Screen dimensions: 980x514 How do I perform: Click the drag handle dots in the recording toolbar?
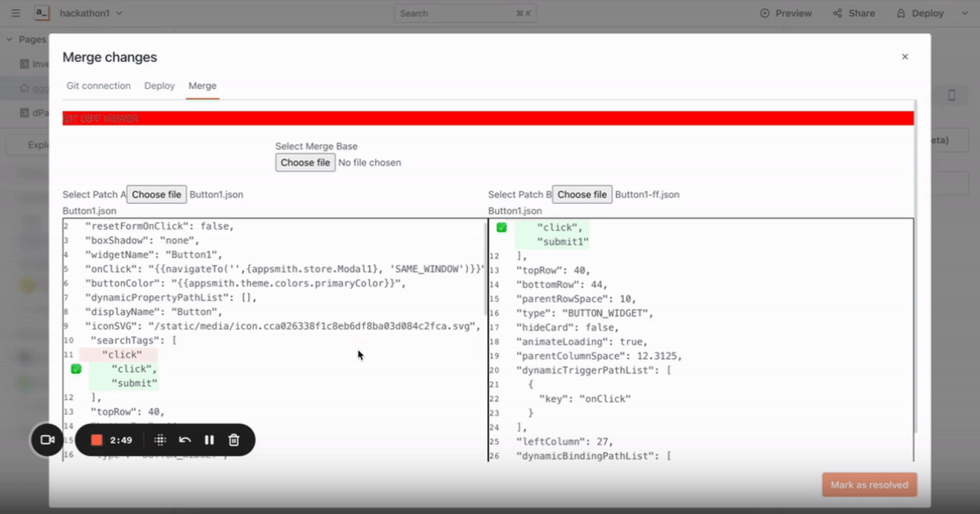161,439
